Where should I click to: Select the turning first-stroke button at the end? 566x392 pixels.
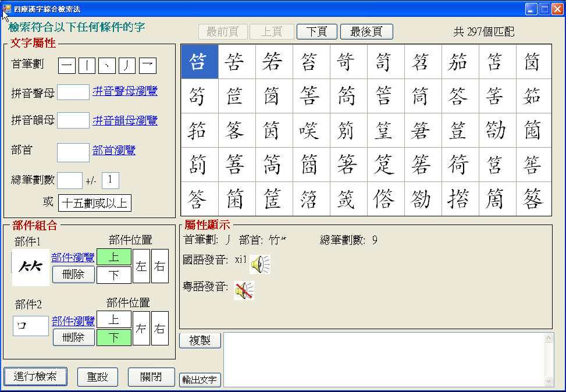pos(147,66)
